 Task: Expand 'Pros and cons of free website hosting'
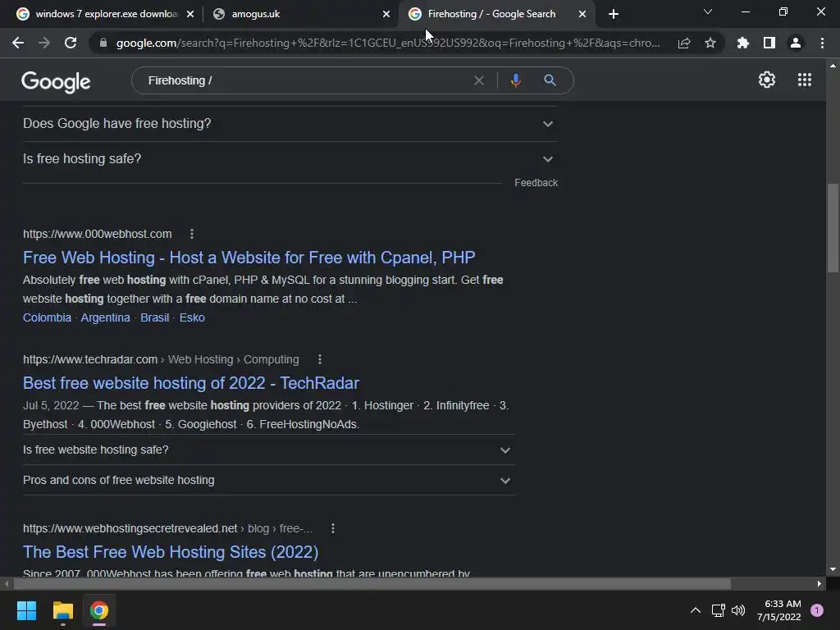coord(269,481)
